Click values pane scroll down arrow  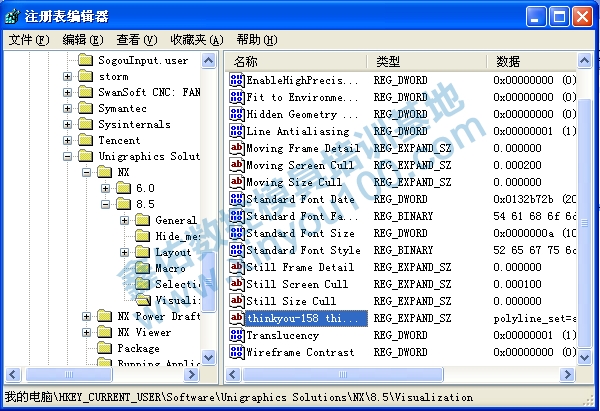tap(585, 357)
